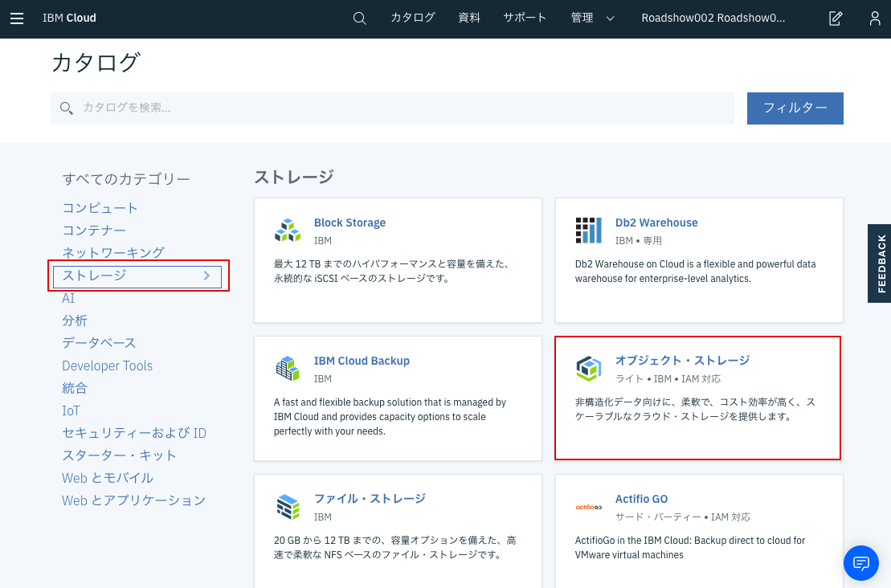
Task: Select AI category
Action: coord(68,298)
